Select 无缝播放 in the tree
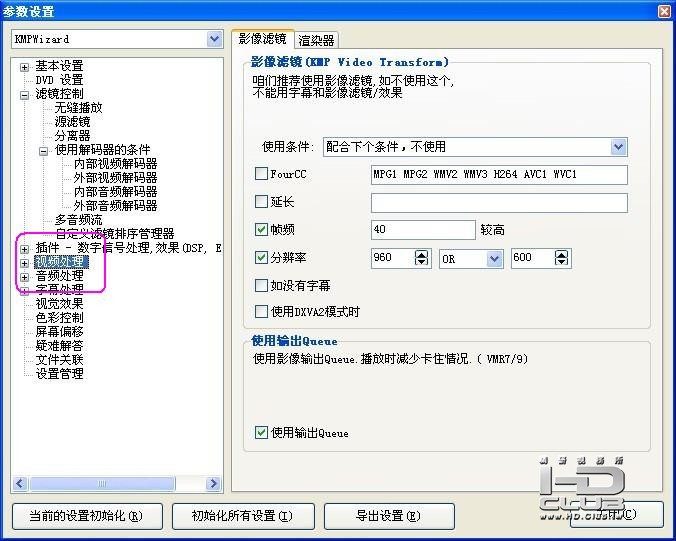676x541 pixels. tap(78, 108)
